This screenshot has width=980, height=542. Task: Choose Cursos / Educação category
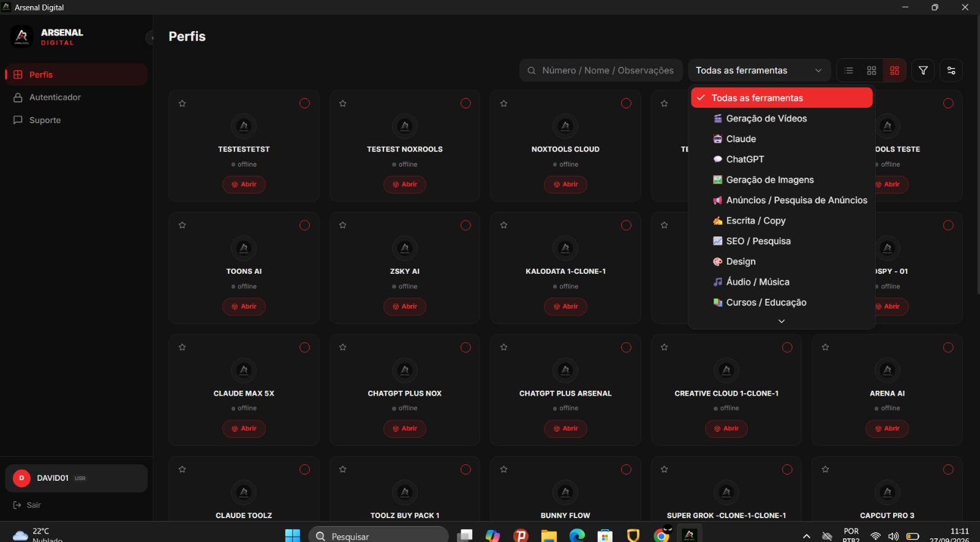(x=782, y=303)
